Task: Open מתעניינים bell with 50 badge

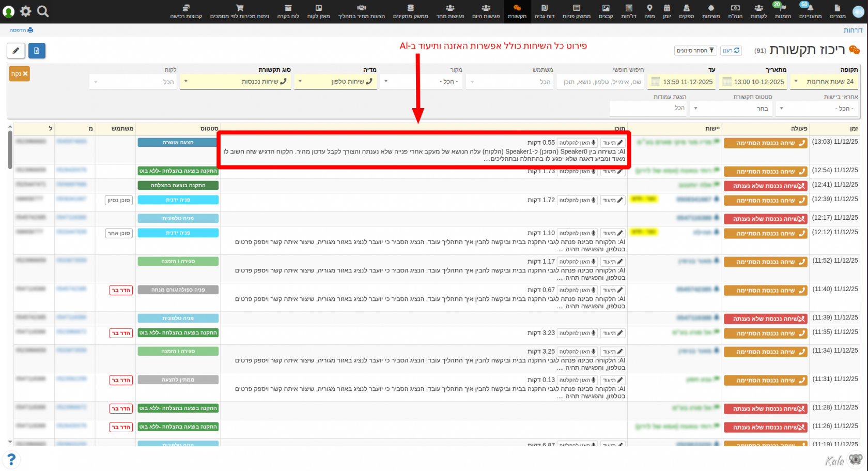Action: point(810,11)
